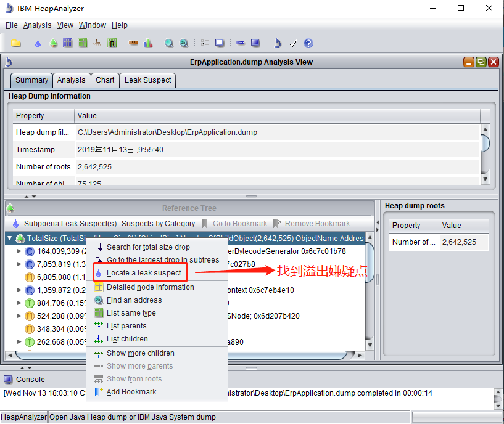The height and width of the screenshot is (424, 504).
Task: Open the Help menu
Action: 120,25
